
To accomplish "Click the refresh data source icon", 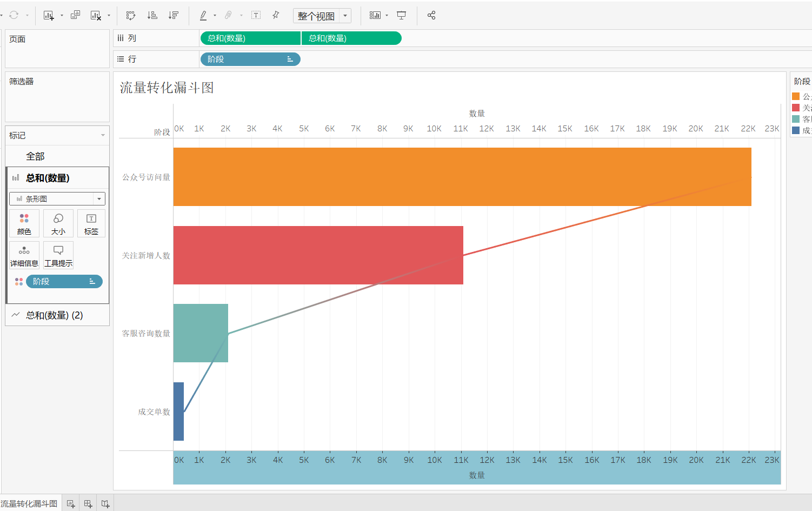I will pos(14,15).
